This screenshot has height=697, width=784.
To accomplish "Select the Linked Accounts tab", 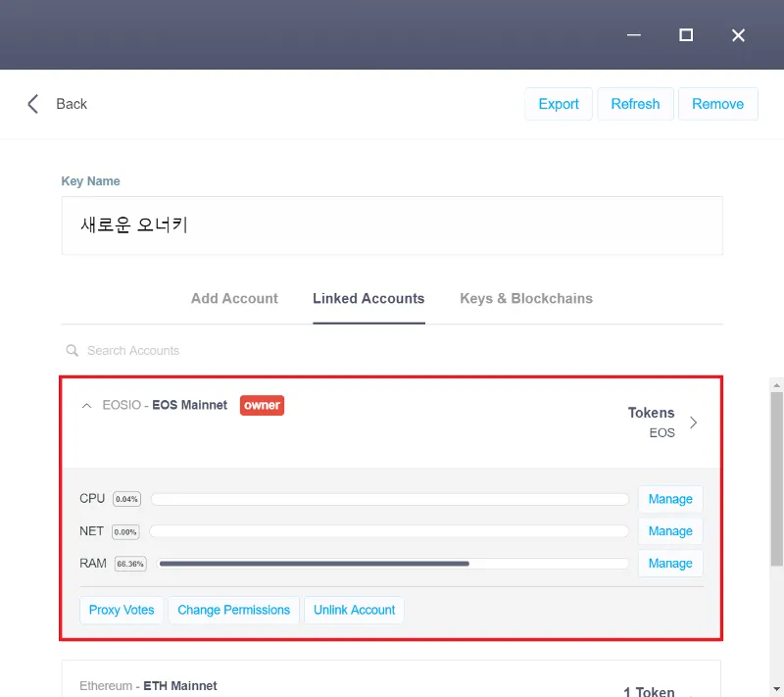I will pyautogui.click(x=368, y=298).
